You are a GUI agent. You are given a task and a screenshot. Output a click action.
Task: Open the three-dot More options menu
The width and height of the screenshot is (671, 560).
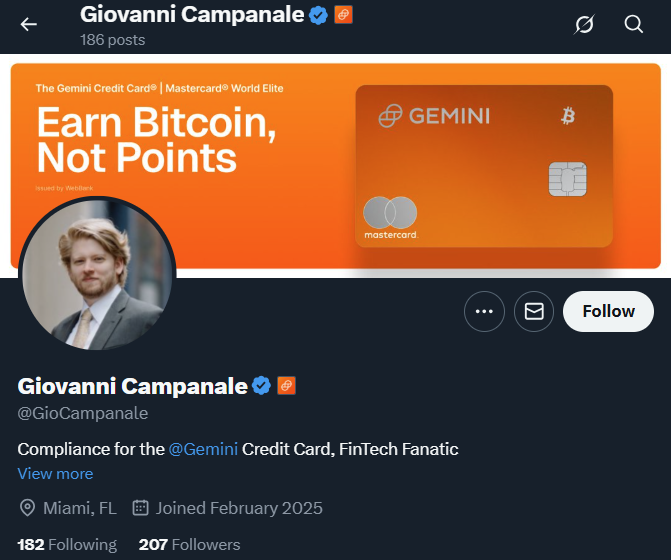tap(484, 312)
